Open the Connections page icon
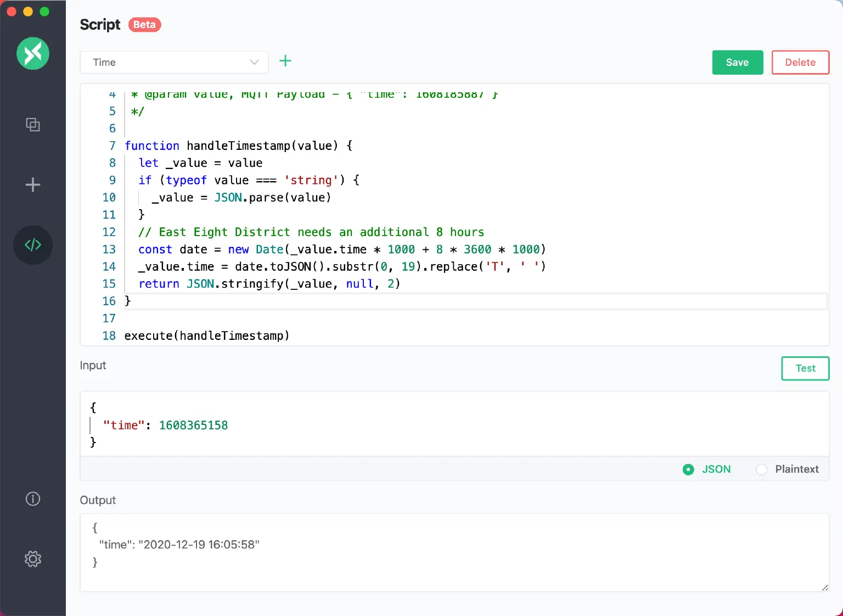The height and width of the screenshot is (616, 843). [x=33, y=125]
